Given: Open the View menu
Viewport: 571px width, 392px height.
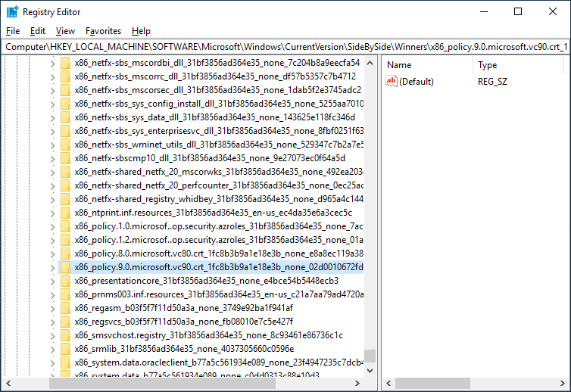Looking at the screenshot, I should pos(65,31).
